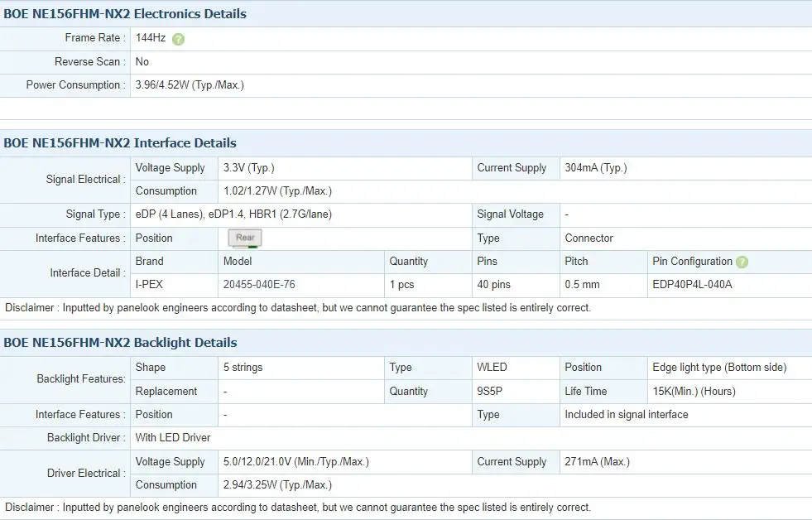Screen dimensions: 812x520
Task: Select the power consumption value 3.96/4.52W (Typ./Max.)
Action: 190,85
